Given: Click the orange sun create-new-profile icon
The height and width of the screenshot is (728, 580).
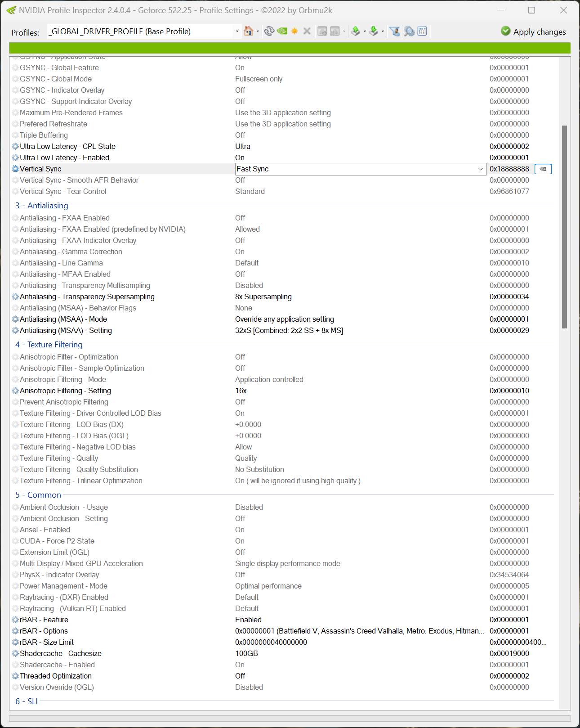Looking at the screenshot, I should coord(294,31).
